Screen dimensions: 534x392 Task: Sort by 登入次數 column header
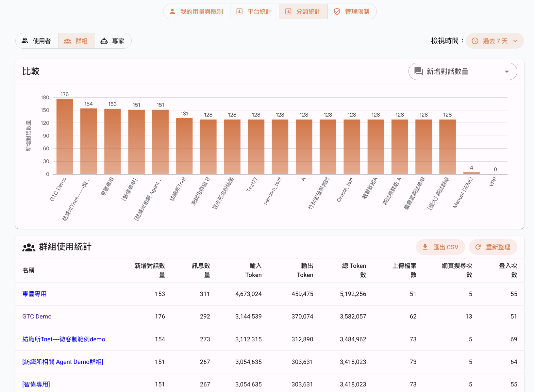508,270
